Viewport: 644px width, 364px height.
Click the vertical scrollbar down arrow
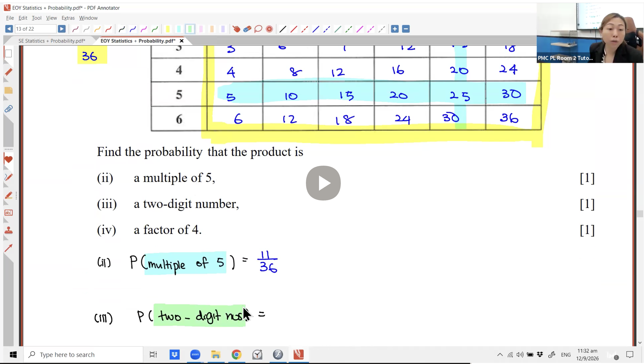tap(640, 343)
